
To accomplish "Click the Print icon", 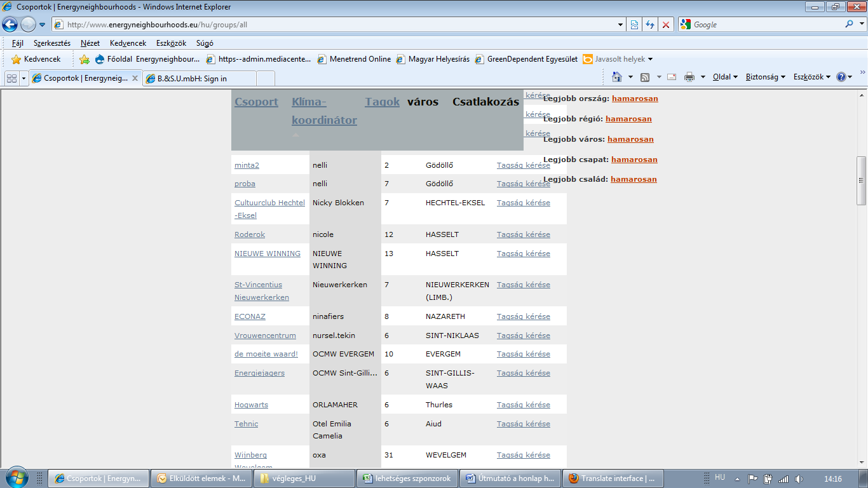I will [x=689, y=77].
